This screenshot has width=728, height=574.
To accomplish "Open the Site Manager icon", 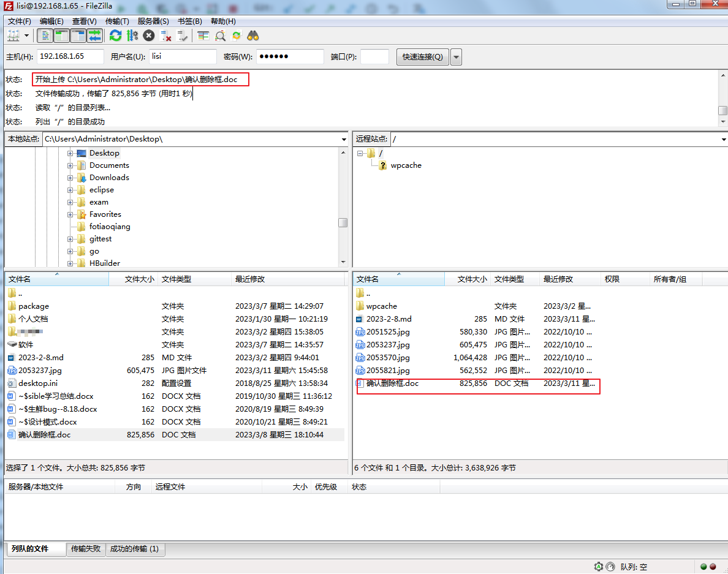I will pyautogui.click(x=13, y=36).
